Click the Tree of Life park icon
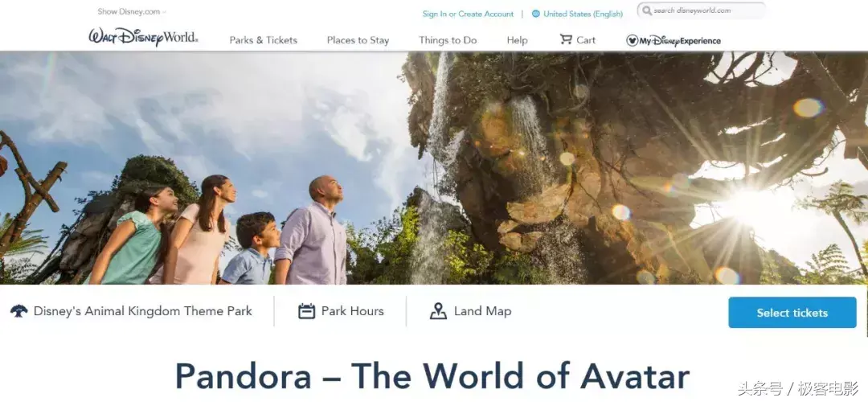868x402 pixels. click(18, 311)
